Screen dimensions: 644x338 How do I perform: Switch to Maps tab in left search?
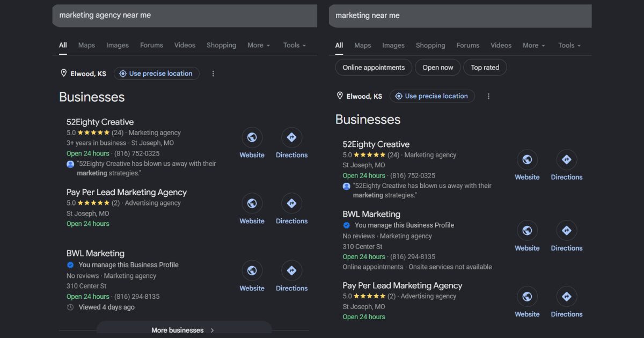tap(86, 45)
